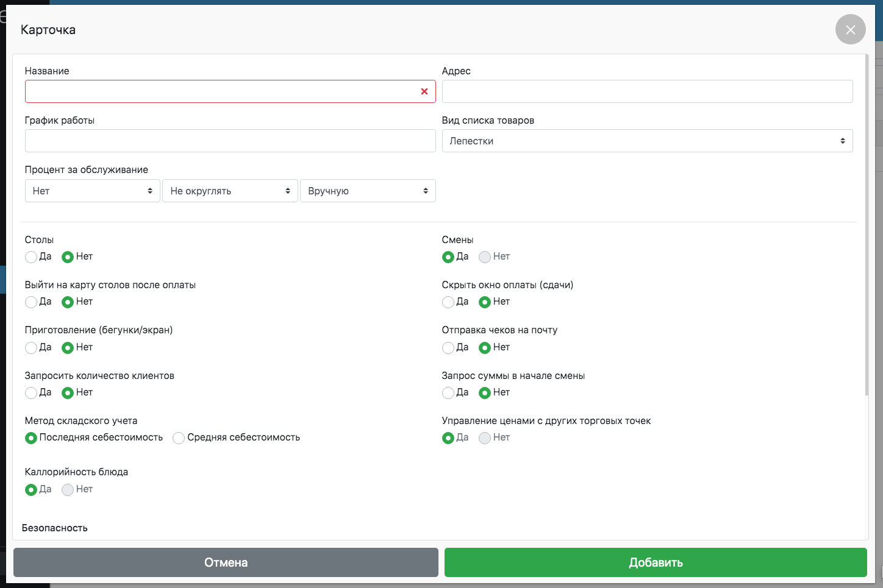Set Каллорийность блюда to Нет

[x=68, y=490]
